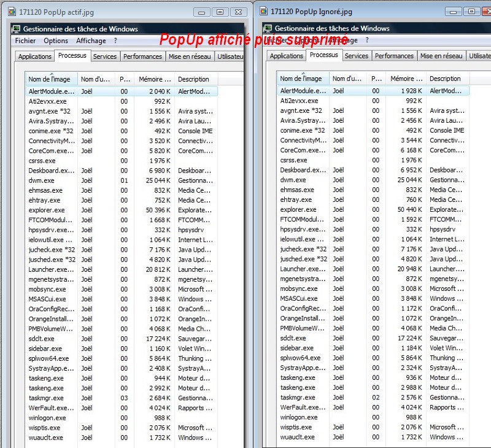Click image file icon of PopUp Ignoré window
The width and height of the screenshot is (491, 448).
pyautogui.click(x=264, y=11)
